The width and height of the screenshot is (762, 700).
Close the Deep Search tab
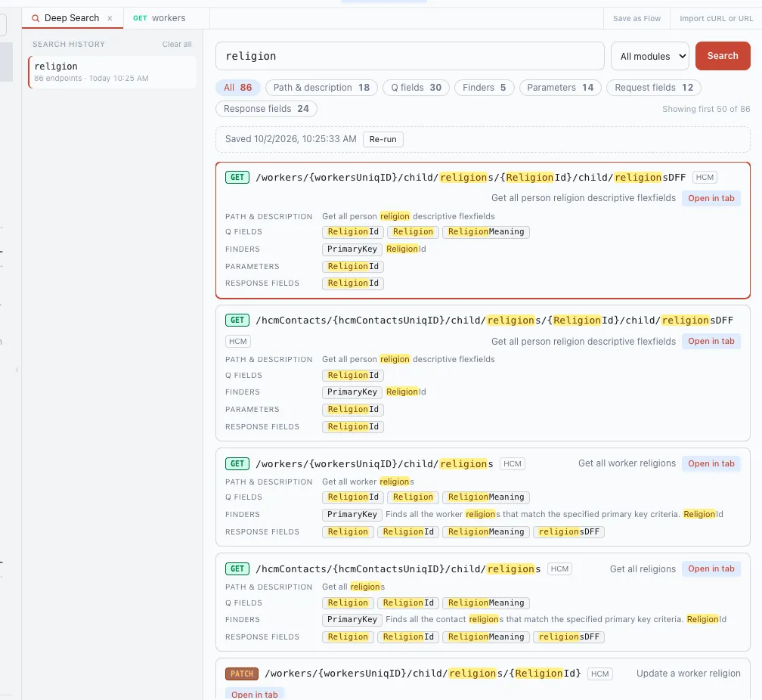[x=110, y=18]
